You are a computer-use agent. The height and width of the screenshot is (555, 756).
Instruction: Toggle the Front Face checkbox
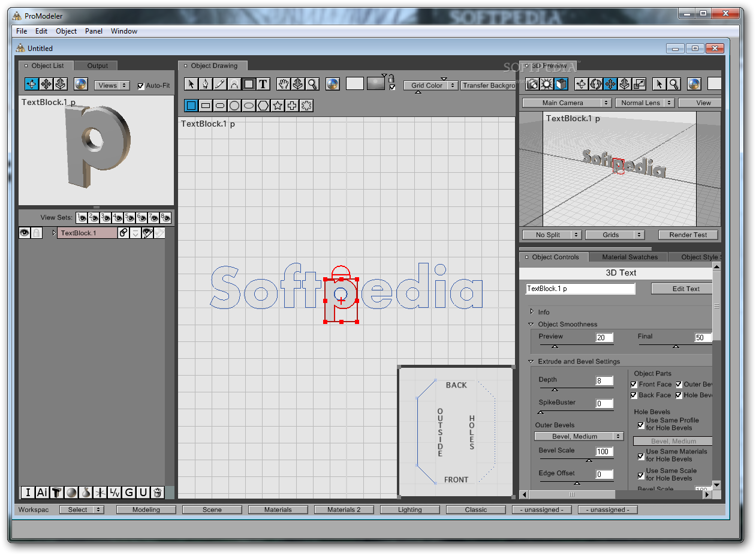[x=634, y=384]
